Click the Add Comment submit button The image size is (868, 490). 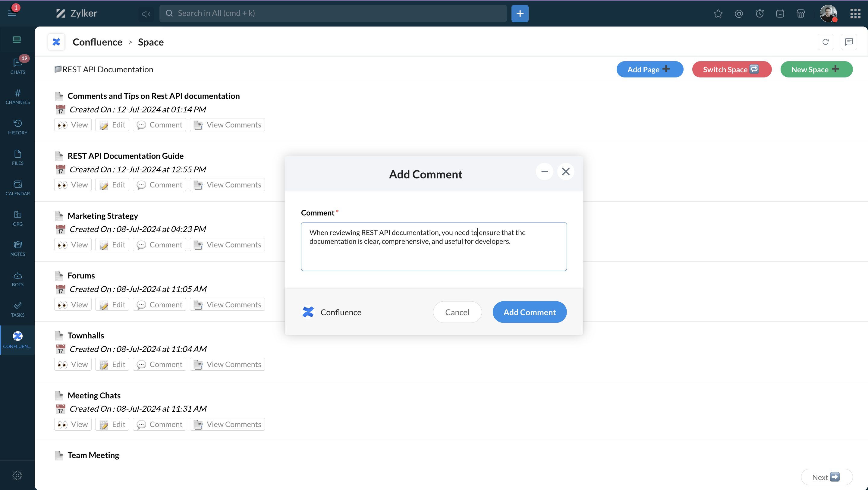pyautogui.click(x=529, y=312)
